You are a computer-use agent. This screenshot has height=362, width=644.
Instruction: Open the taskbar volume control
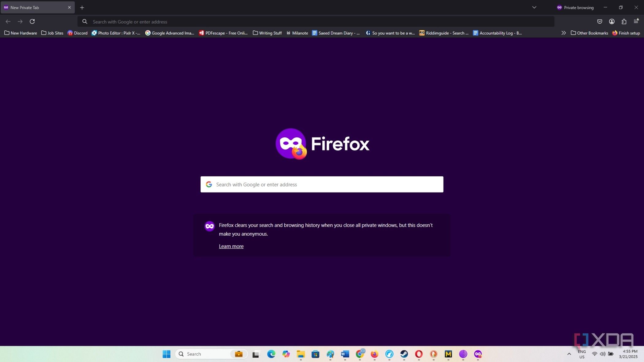(x=602, y=354)
